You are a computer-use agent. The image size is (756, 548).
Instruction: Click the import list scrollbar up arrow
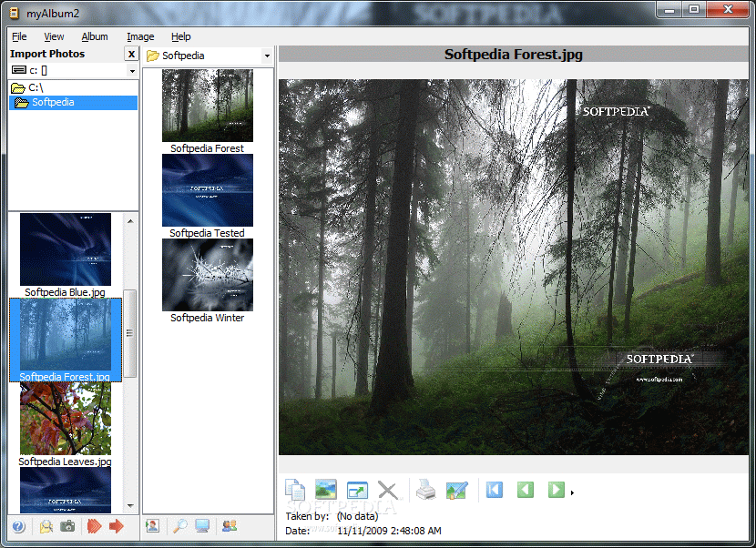click(130, 220)
